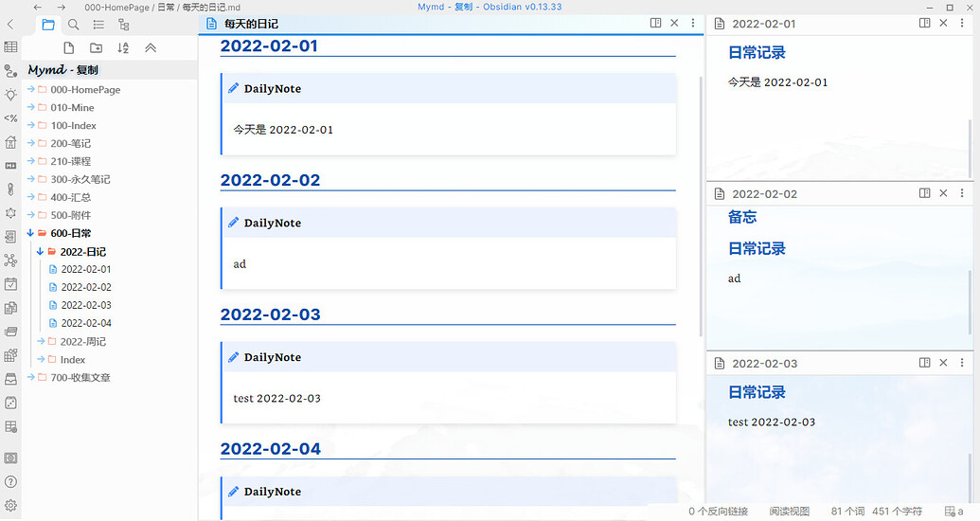The height and width of the screenshot is (521, 980).
Task: Switch to the file explorer sidebar tab
Action: [48, 25]
